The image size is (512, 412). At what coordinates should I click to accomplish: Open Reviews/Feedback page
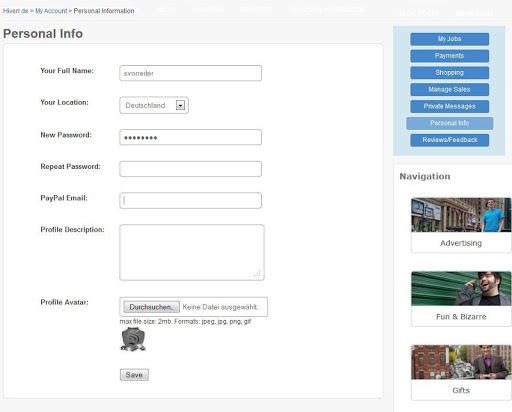pos(450,140)
